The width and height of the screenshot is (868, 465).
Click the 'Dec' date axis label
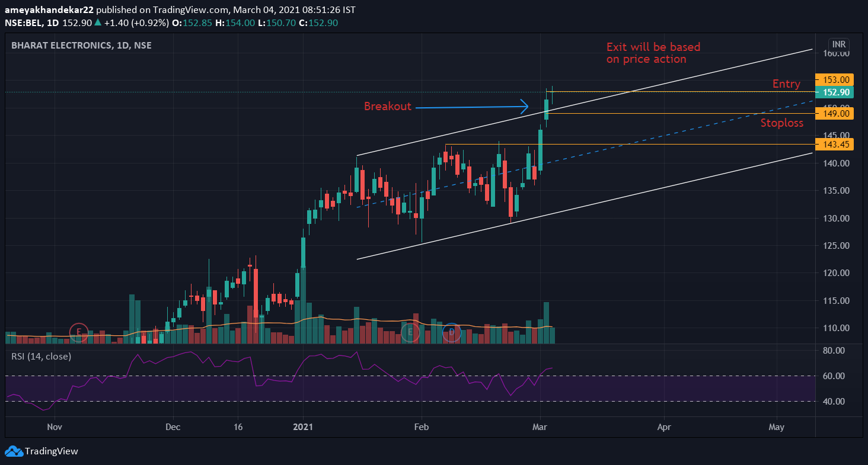pyautogui.click(x=173, y=426)
